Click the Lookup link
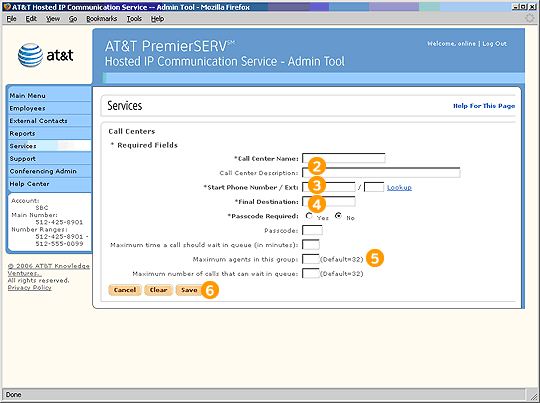 [399, 187]
